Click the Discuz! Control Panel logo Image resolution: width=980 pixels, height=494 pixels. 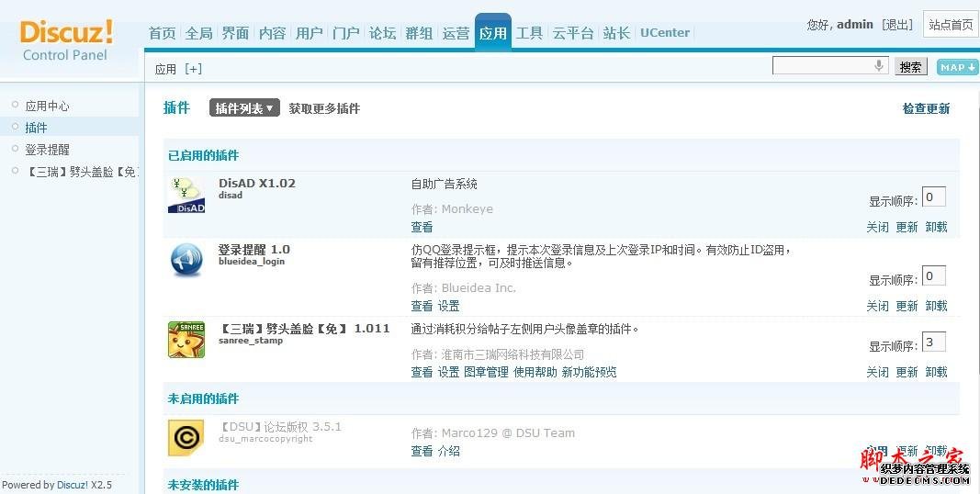coord(66,40)
